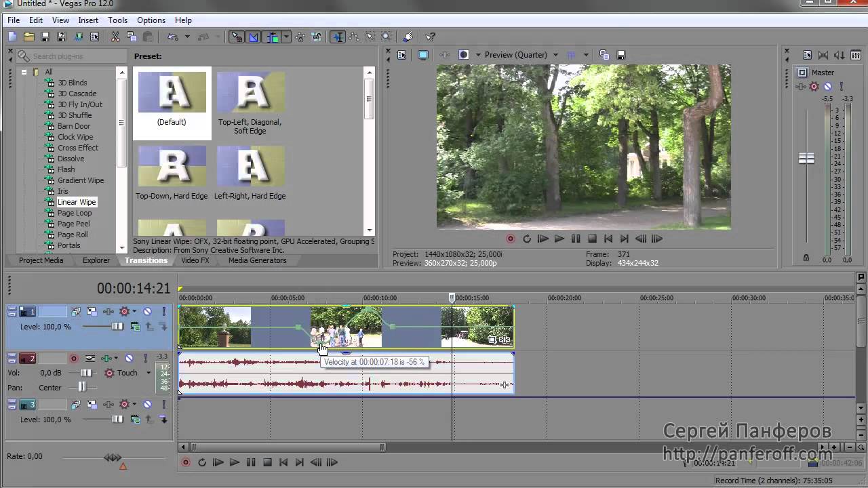The image size is (868, 488).
Task: Click the Undo arrow icon
Action: pyautogui.click(x=172, y=37)
